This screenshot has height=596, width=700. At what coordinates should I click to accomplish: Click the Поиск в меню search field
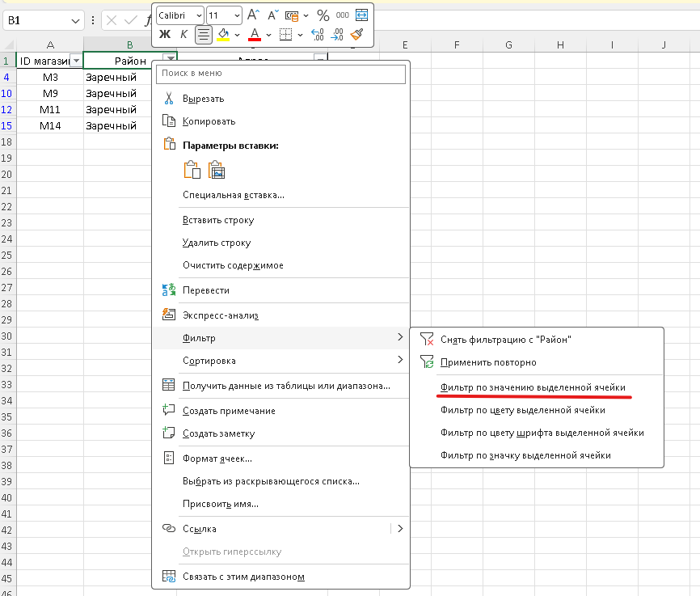280,74
